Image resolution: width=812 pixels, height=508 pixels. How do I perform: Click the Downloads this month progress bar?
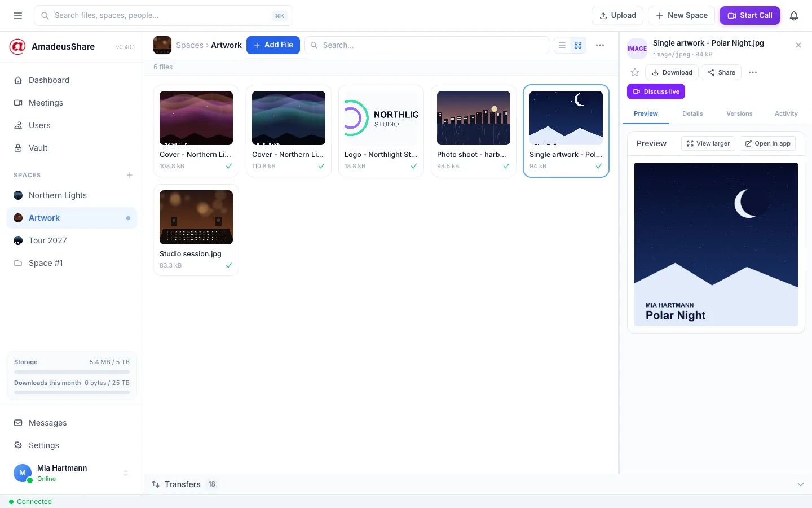72,392
